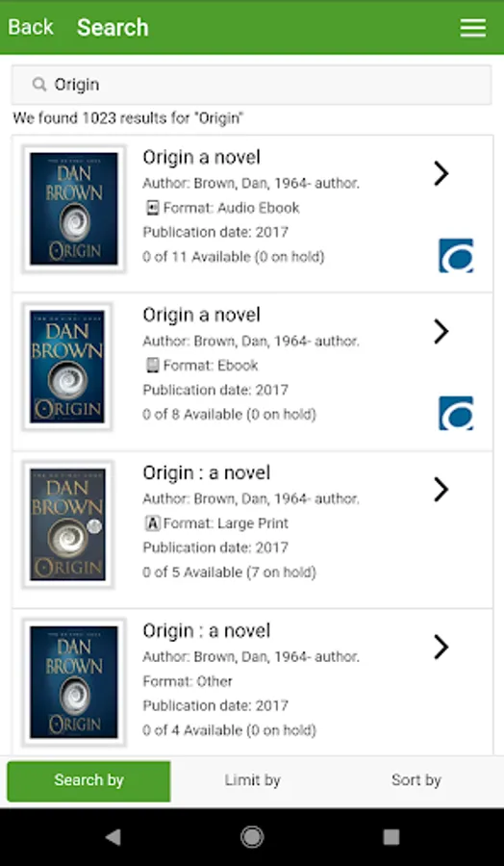Expand the Ebook Origin result chevron
The height and width of the screenshot is (866, 504).
pyautogui.click(x=441, y=331)
